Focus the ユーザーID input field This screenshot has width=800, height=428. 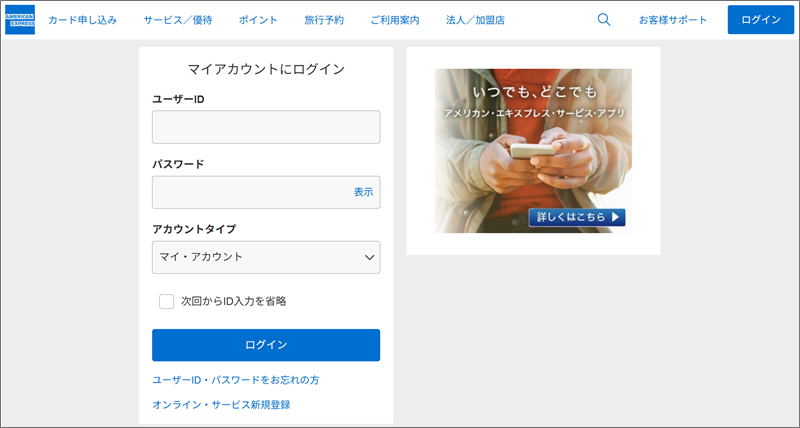coord(266,127)
